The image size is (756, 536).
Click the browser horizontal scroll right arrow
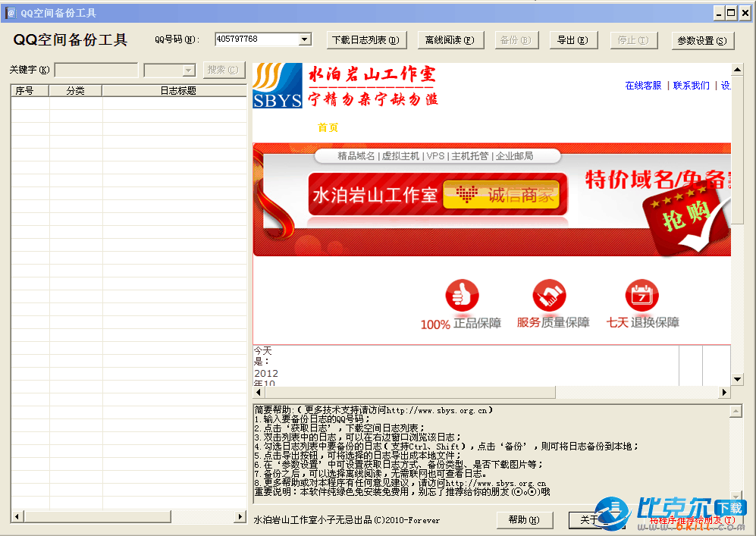tap(724, 393)
